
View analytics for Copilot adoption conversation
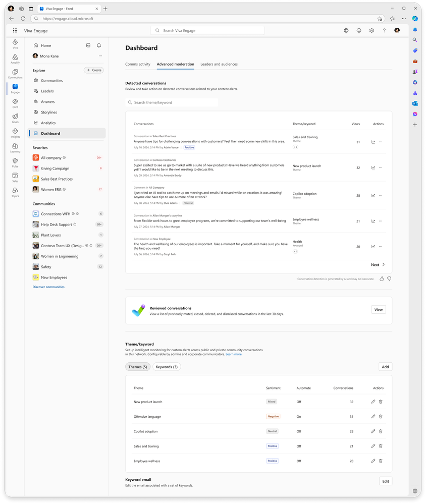pyautogui.click(x=374, y=195)
